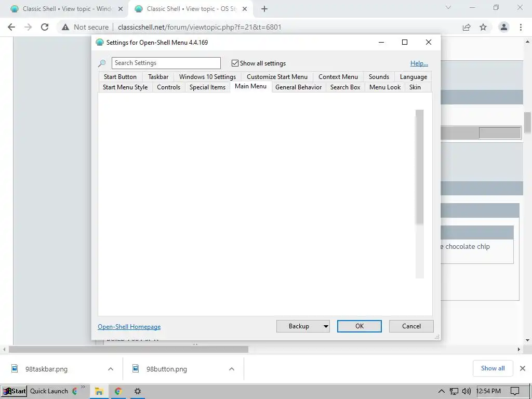Image resolution: width=532 pixels, height=399 pixels.
Task: Reload the page with the refresh icon
Action: coord(45,27)
